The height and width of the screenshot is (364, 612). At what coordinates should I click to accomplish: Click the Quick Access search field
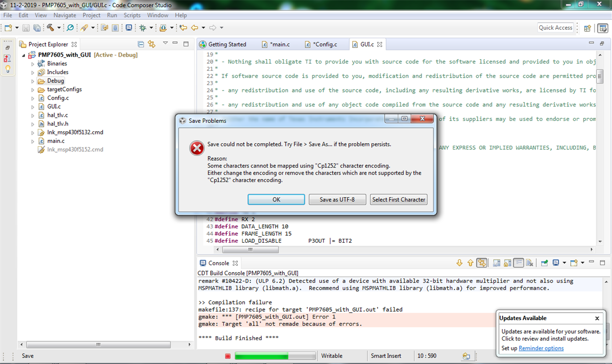[x=555, y=28]
